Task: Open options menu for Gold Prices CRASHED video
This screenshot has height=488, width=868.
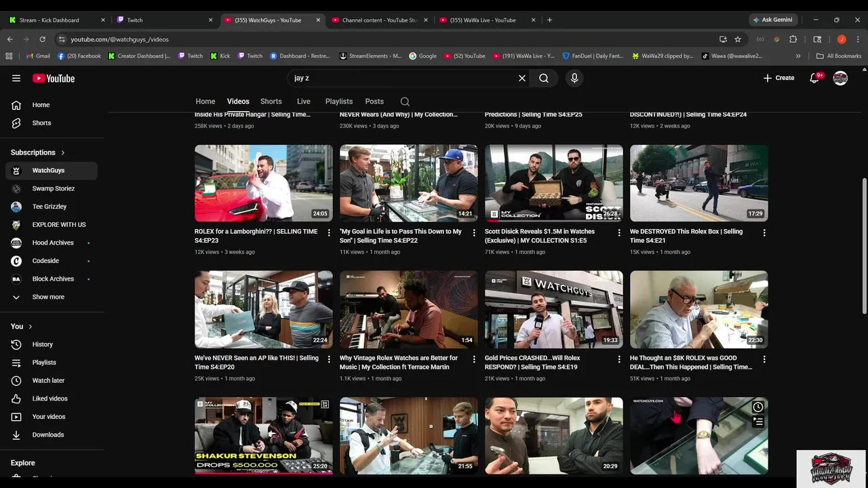Action: coord(619,359)
